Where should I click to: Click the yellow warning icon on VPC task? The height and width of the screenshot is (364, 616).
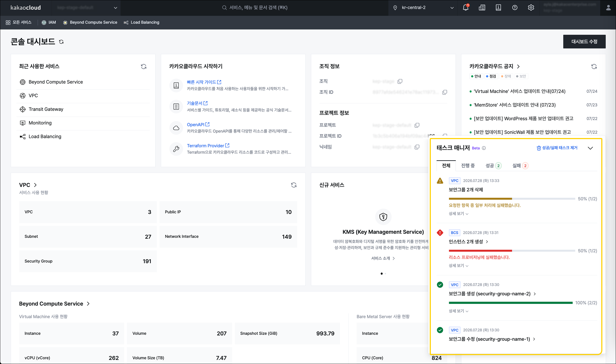[440, 181]
